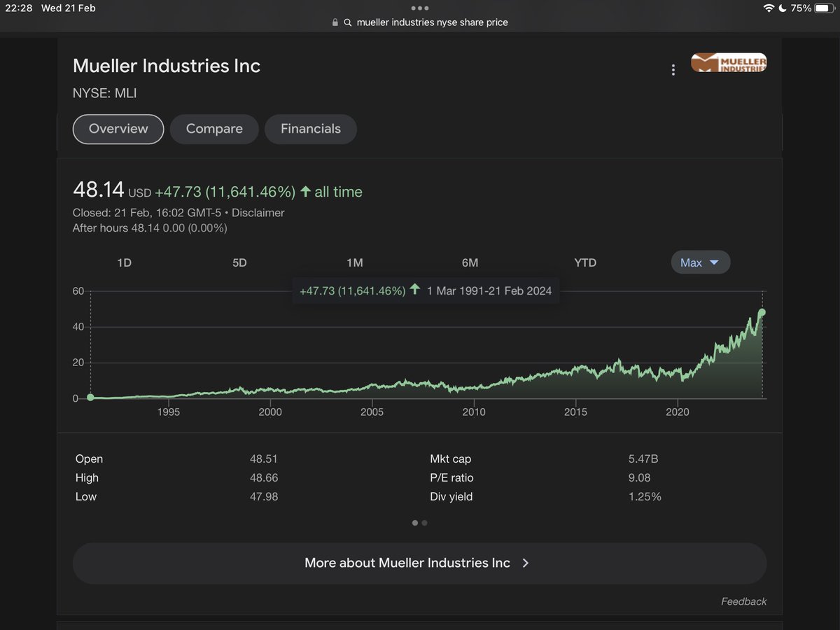This screenshot has width=840, height=630.
Task: Select the YTD chart range
Action: click(585, 262)
